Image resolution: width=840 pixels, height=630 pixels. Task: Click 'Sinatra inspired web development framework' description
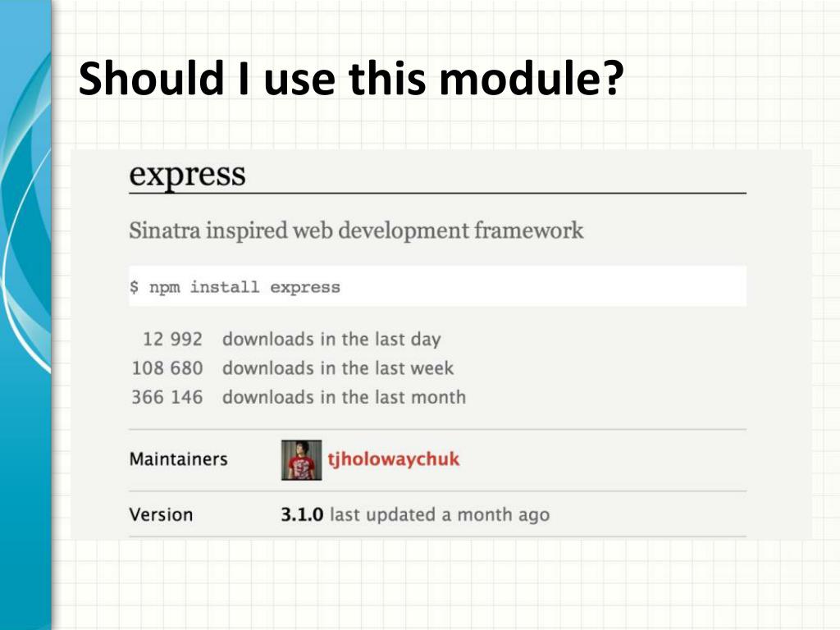tap(356, 231)
